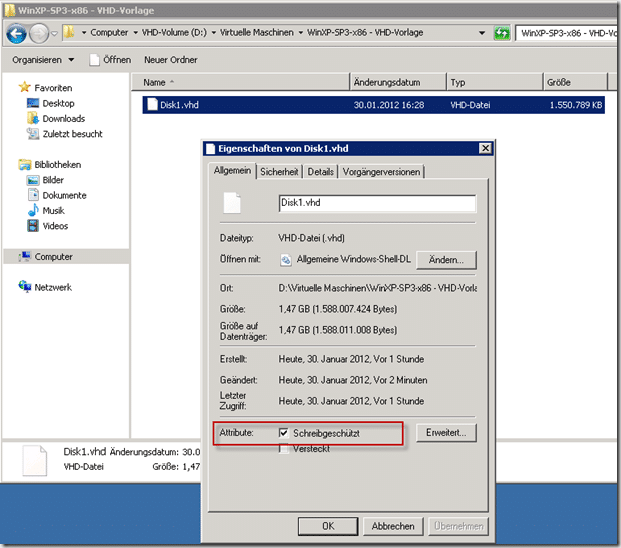Expand the Computer breadcrumb dropdown
621x548 pixels.
click(x=136, y=33)
